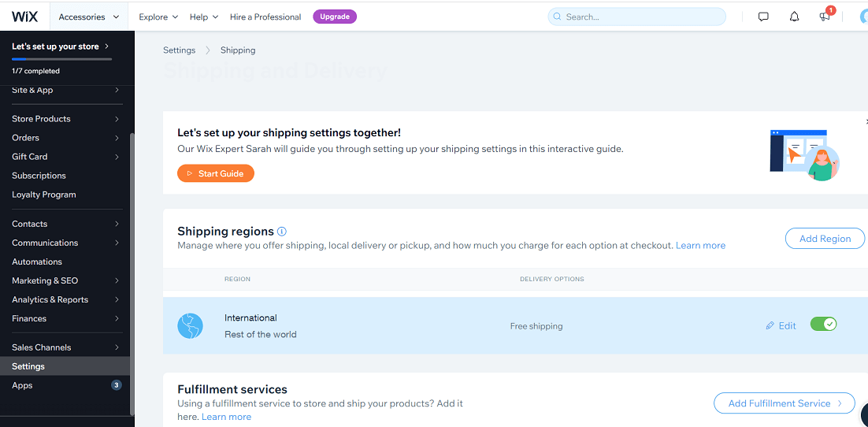Click the purple Upgrade button

[335, 17]
